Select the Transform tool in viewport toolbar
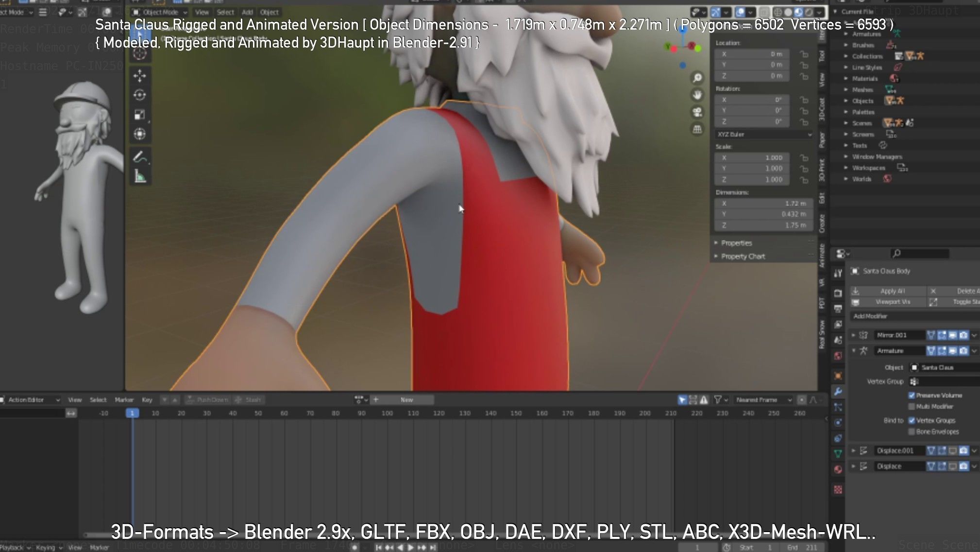Image resolution: width=980 pixels, height=552 pixels. point(140,134)
